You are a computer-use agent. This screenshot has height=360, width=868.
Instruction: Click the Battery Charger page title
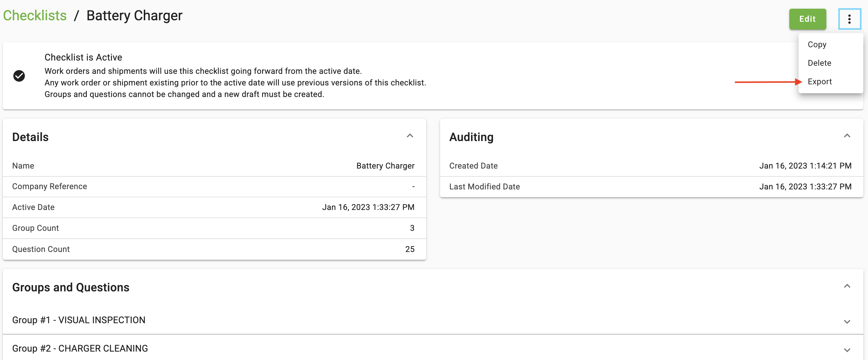[134, 16]
